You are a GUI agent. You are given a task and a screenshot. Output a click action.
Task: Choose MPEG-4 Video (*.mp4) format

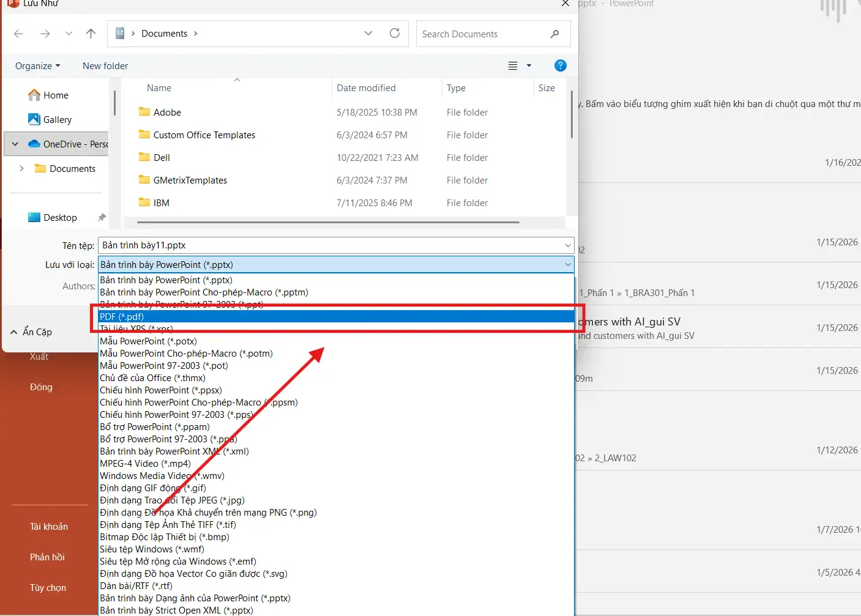146,464
